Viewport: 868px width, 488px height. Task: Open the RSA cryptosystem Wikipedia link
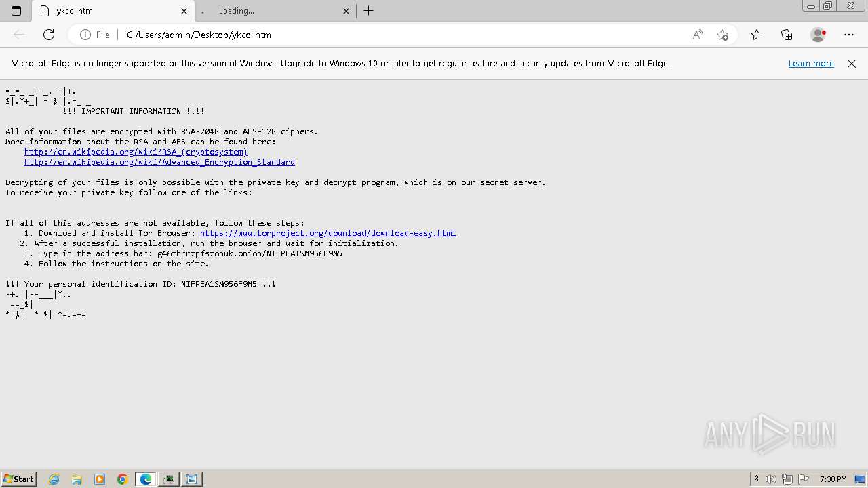coord(136,152)
